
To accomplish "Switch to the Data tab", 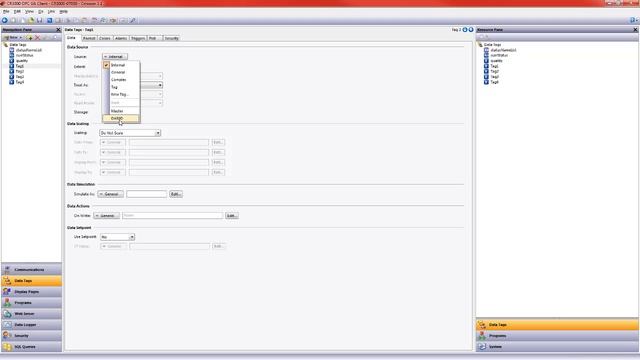I will 71,38.
